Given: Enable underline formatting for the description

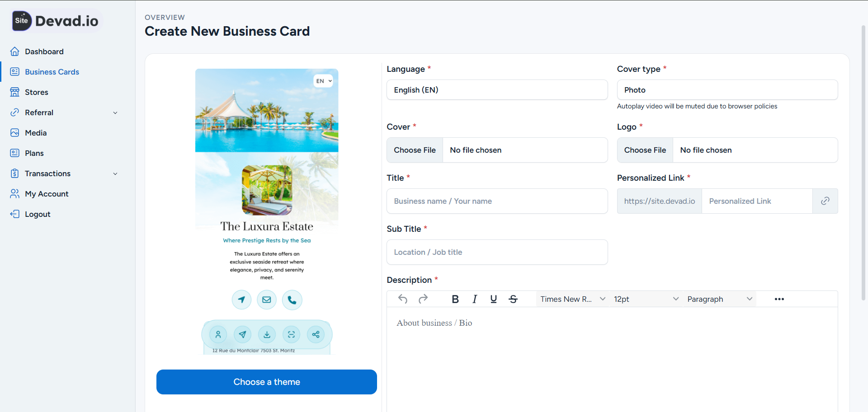Looking at the screenshot, I should pos(493,299).
